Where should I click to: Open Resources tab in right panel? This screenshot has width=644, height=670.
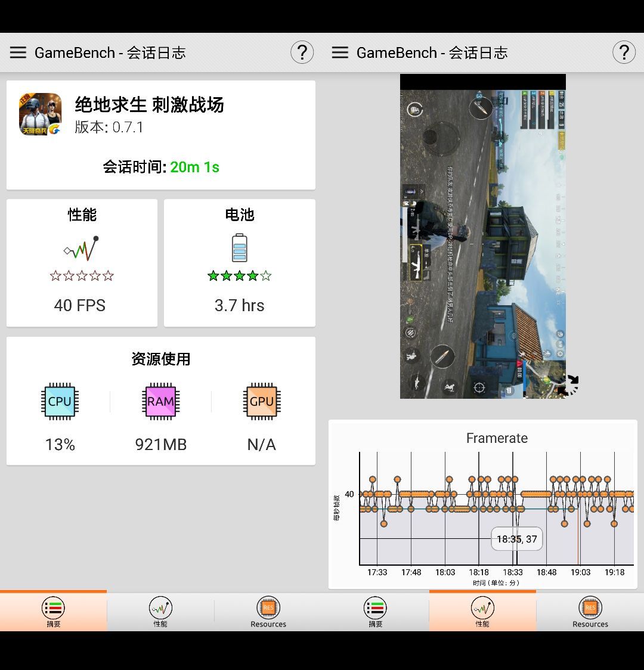(590, 612)
